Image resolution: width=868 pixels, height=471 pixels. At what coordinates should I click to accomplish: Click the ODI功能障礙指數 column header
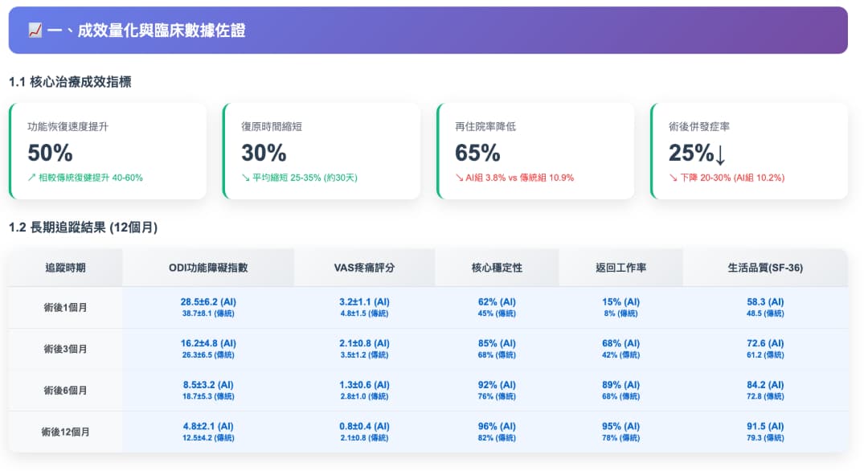208,268
